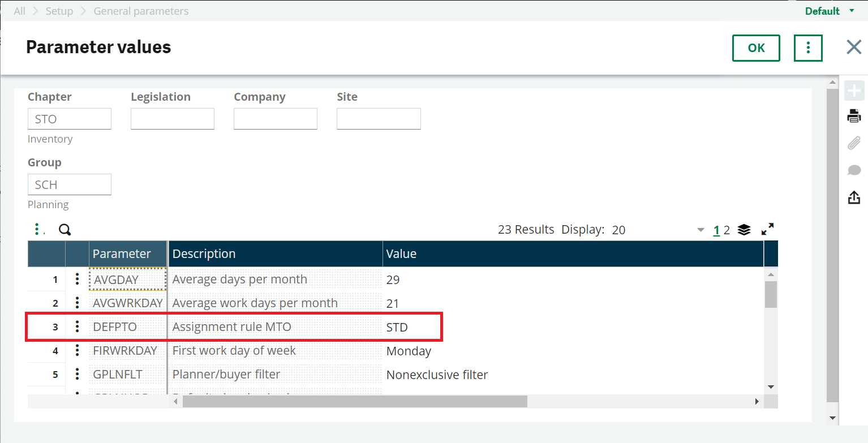Open attachments with the paperclip icon
This screenshot has height=443, width=868.
pyautogui.click(x=854, y=143)
